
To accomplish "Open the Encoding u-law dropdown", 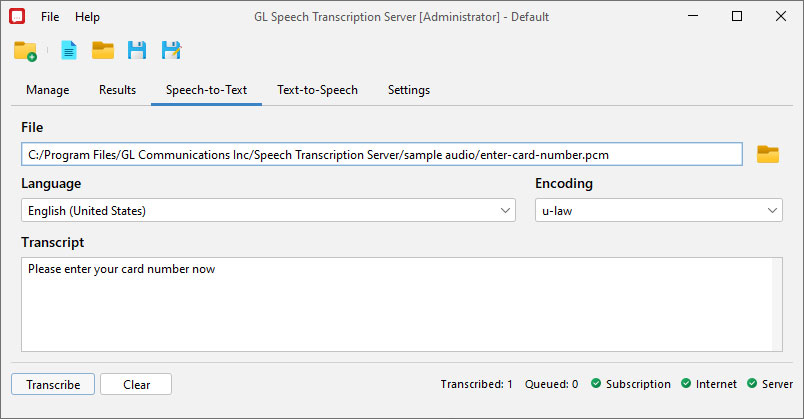I will coord(658,210).
